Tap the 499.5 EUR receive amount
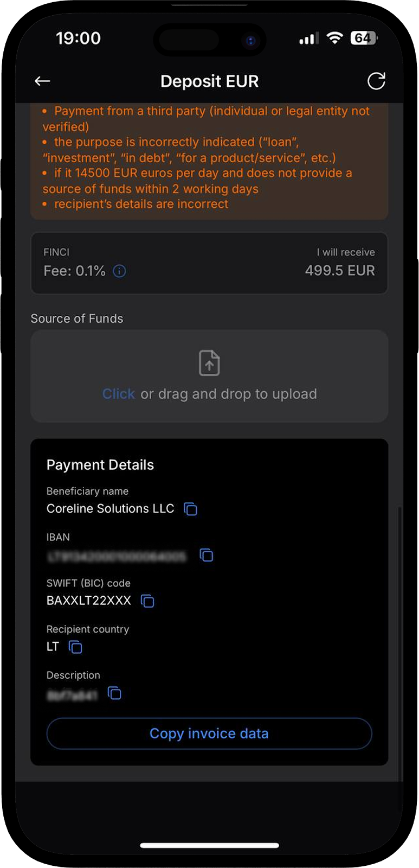 coord(340,271)
